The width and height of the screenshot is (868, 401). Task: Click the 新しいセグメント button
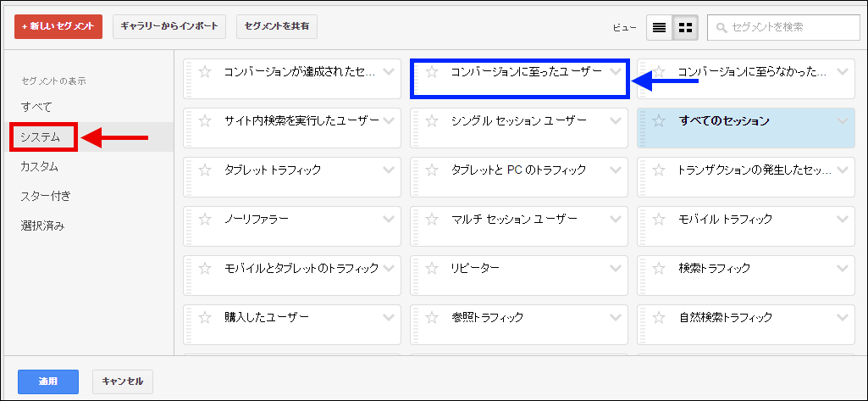click(x=58, y=27)
